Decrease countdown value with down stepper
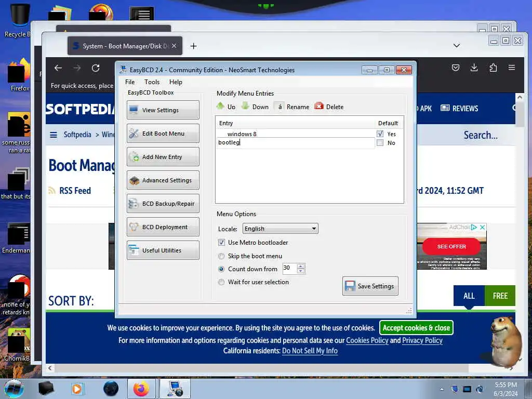 tap(301, 271)
